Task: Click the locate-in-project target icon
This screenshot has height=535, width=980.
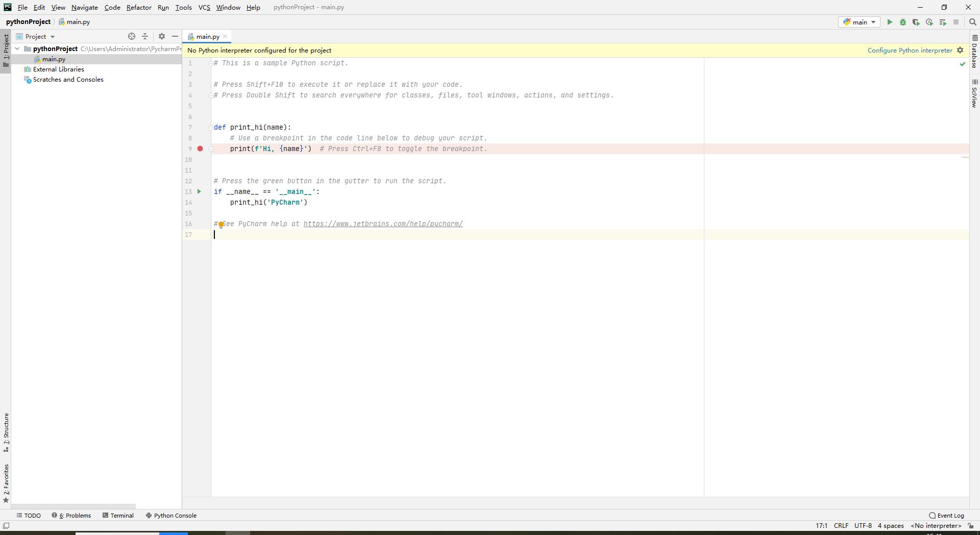Action: click(x=132, y=36)
